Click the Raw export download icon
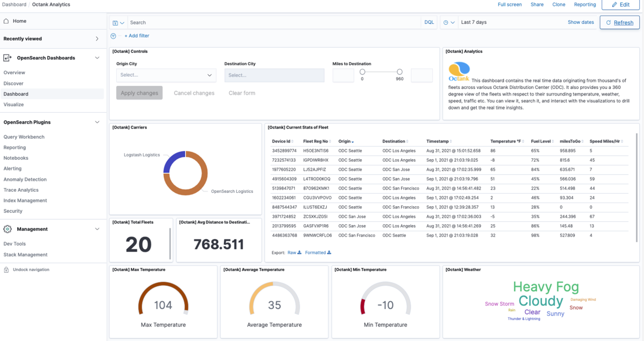 [299, 252]
